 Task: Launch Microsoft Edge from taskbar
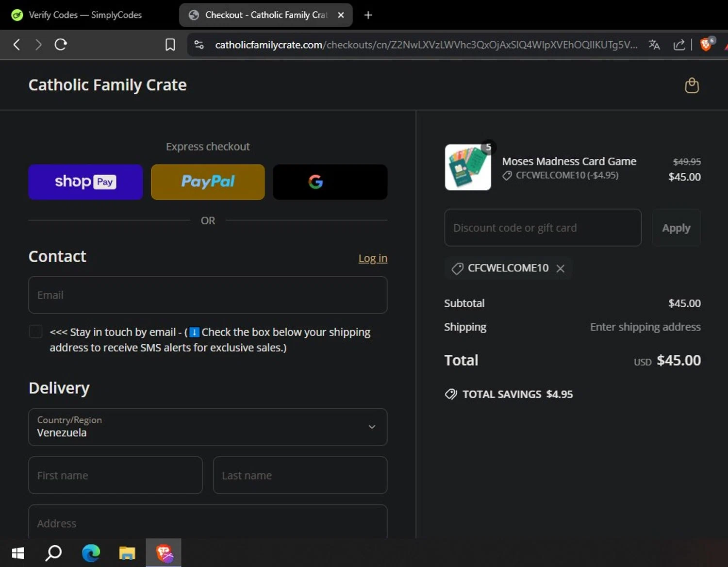(x=91, y=553)
